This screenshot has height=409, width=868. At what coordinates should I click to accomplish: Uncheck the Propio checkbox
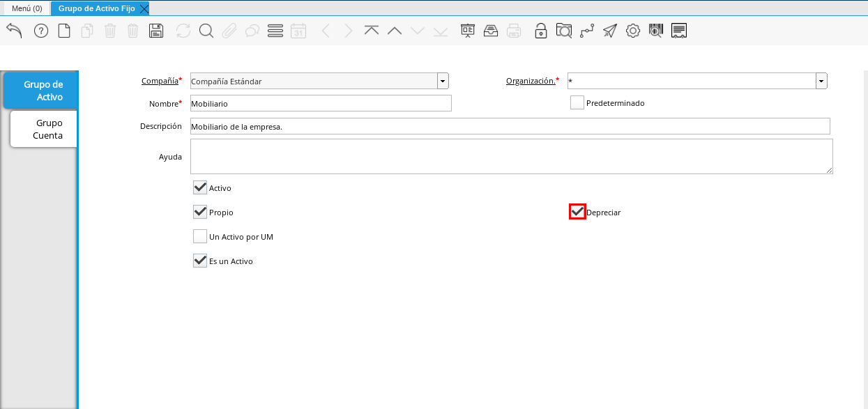pos(200,211)
